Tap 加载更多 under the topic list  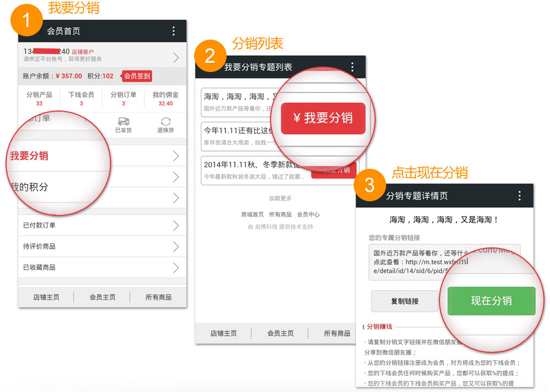tap(280, 198)
